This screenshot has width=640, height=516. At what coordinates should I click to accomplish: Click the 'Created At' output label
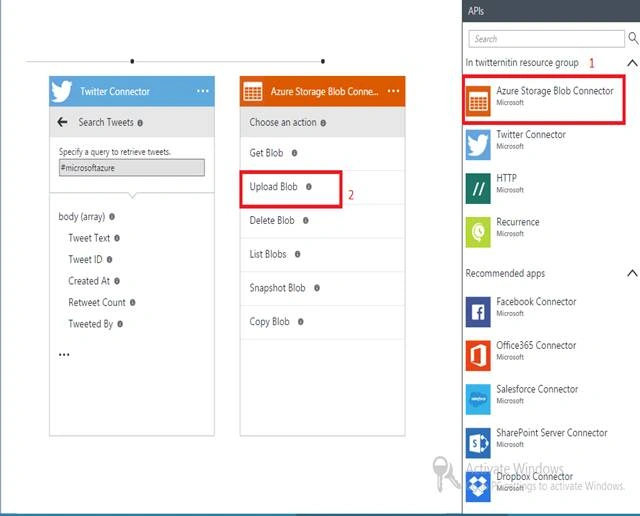pyautogui.click(x=89, y=281)
